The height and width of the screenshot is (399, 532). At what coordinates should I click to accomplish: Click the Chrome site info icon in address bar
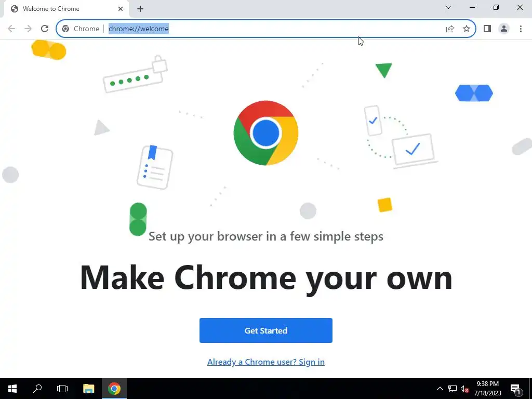pyautogui.click(x=65, y=29)
